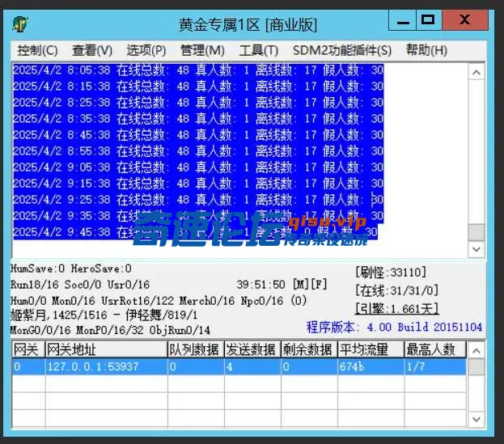
Task: Close the 黄金专属1区 window
Action: click(x=465, y=20)
